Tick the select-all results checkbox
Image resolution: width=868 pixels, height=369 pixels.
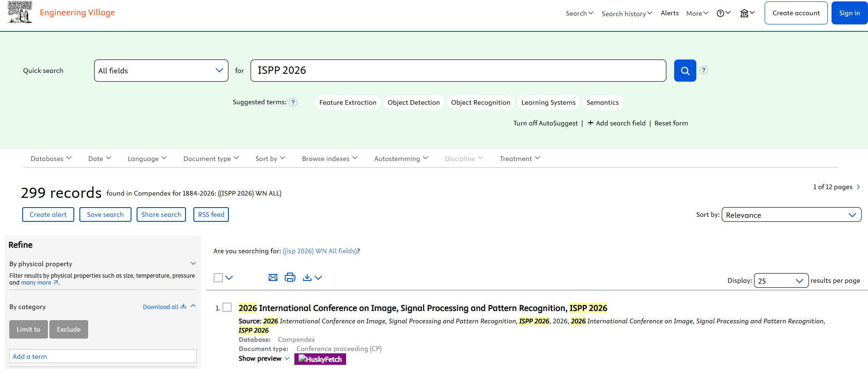tap(218, 278)
